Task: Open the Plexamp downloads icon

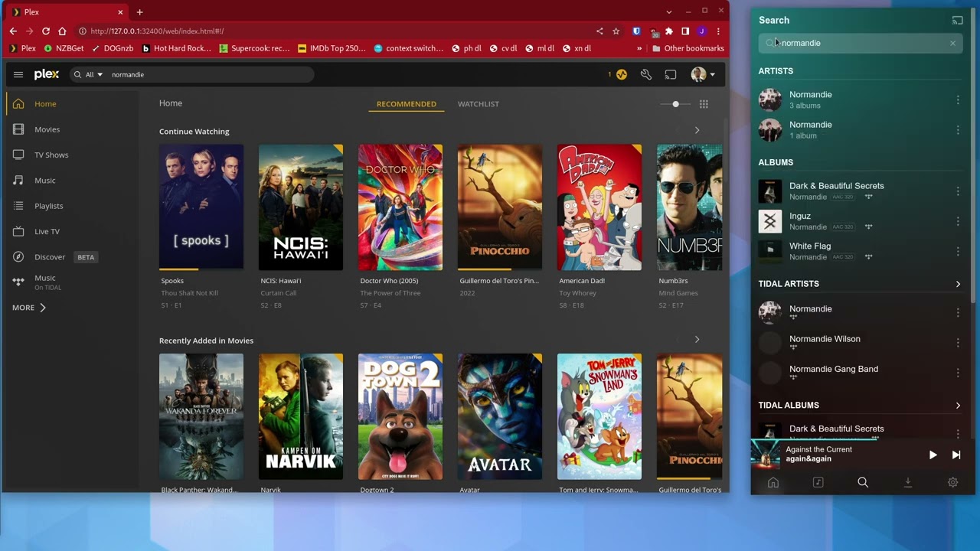Action: point(908,482)
